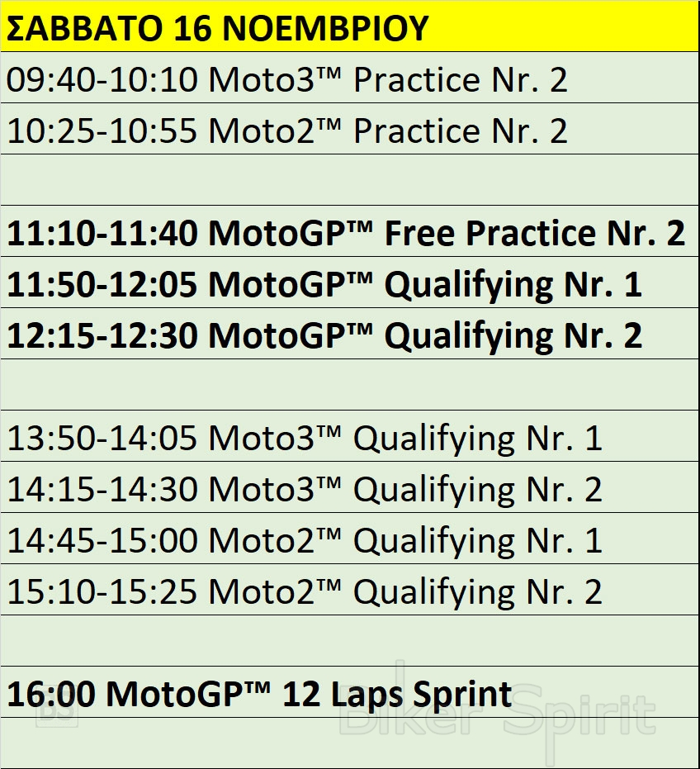The width and height of the screenshot is (700, 769).
Task: Click the 13:50-14:05 time slot
Action: point(102,439)
